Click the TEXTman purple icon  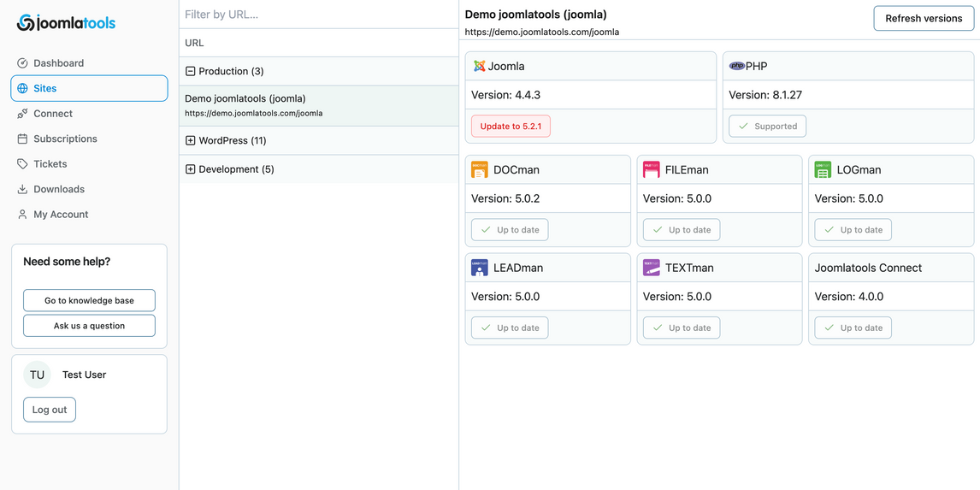[x=652, y=268]
